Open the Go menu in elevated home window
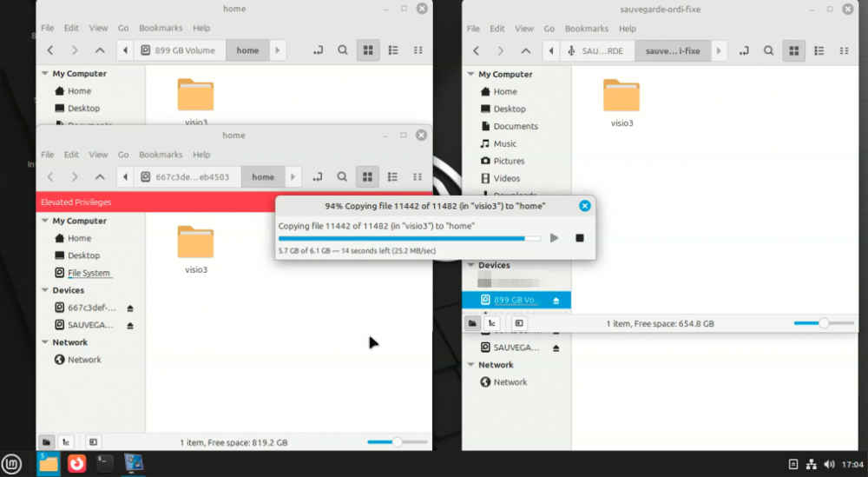 [123, 155]
